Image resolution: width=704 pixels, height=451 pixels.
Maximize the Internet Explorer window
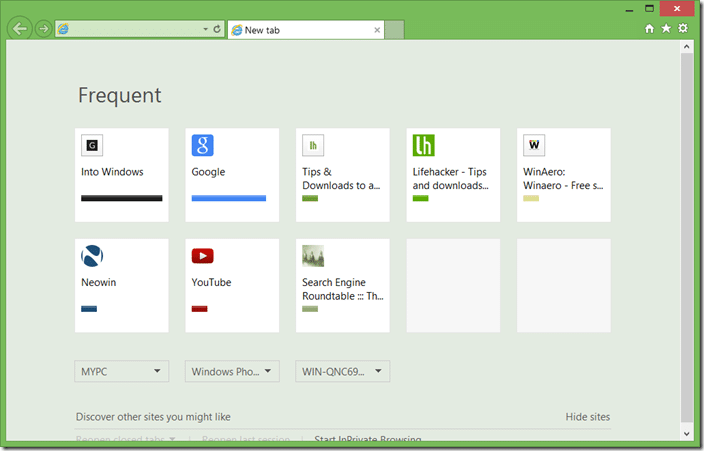(649, 9)
